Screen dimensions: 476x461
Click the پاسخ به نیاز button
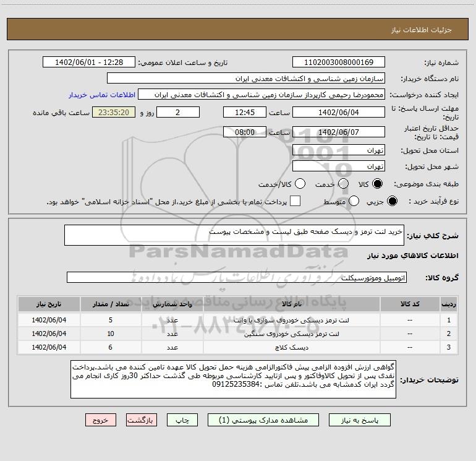coord(360,420)
